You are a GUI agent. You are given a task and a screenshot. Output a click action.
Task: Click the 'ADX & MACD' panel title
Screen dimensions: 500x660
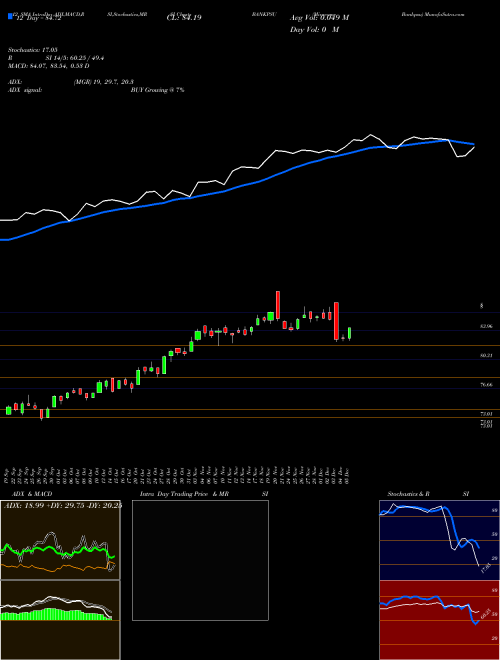(x=32, y=494)
